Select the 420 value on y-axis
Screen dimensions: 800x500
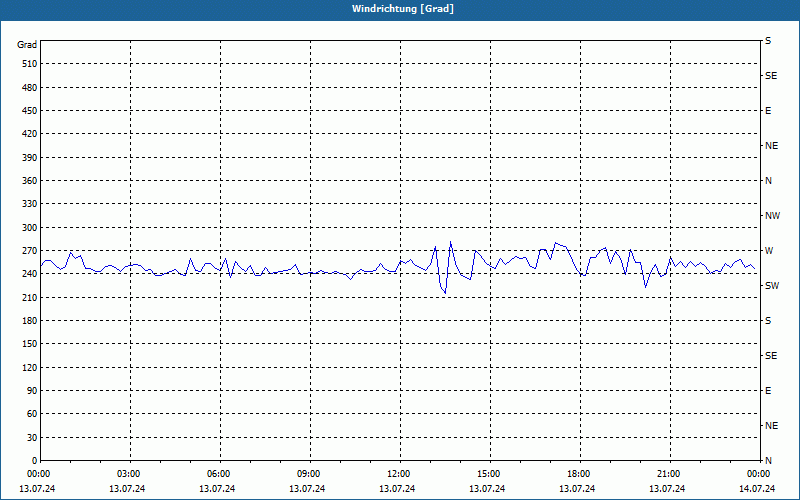tap(30, 134)
